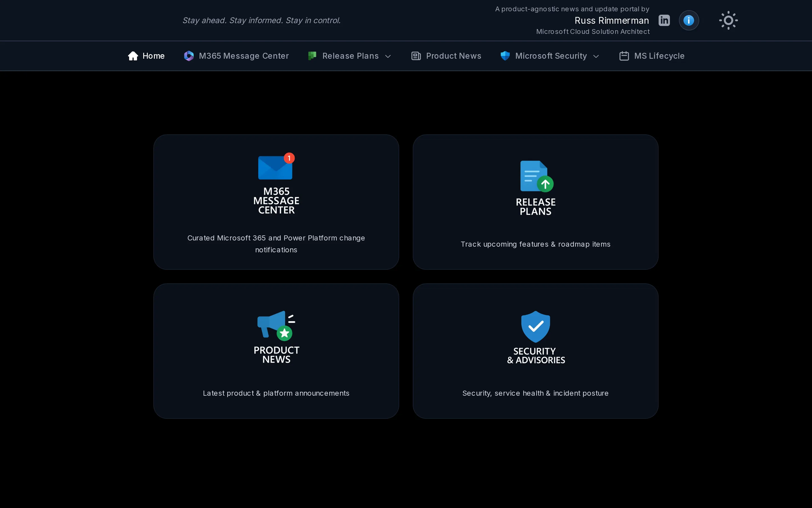This screenshot has width=812, height=508.
Task: Expand the Release Plans dropdown chevron
Action: tap(388, 56)
